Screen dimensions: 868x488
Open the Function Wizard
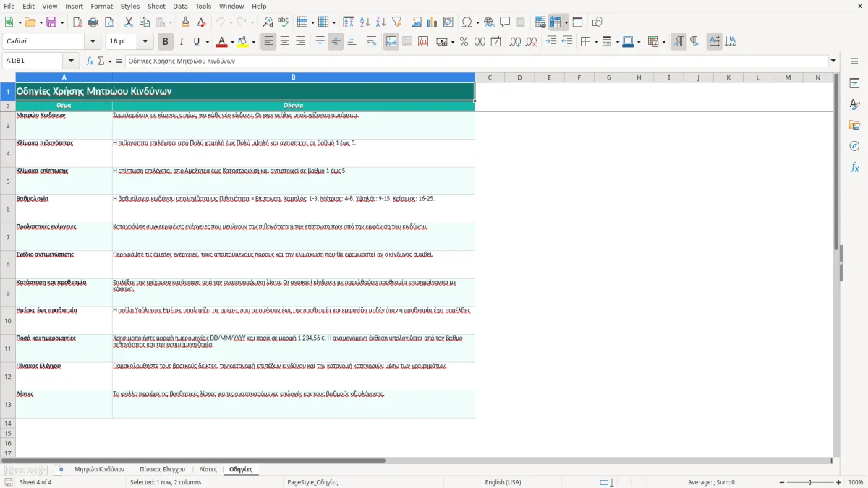(x=90, y=61)
